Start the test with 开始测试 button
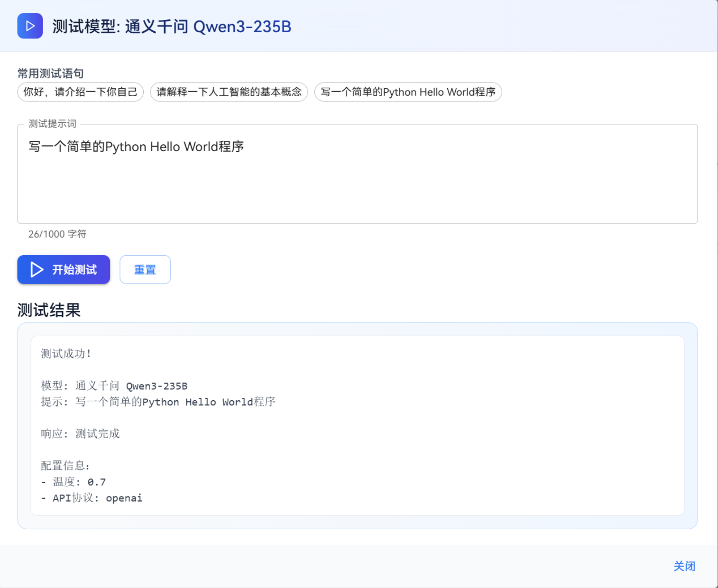Screen dimensions: 718x588 [x=64, y=269]
